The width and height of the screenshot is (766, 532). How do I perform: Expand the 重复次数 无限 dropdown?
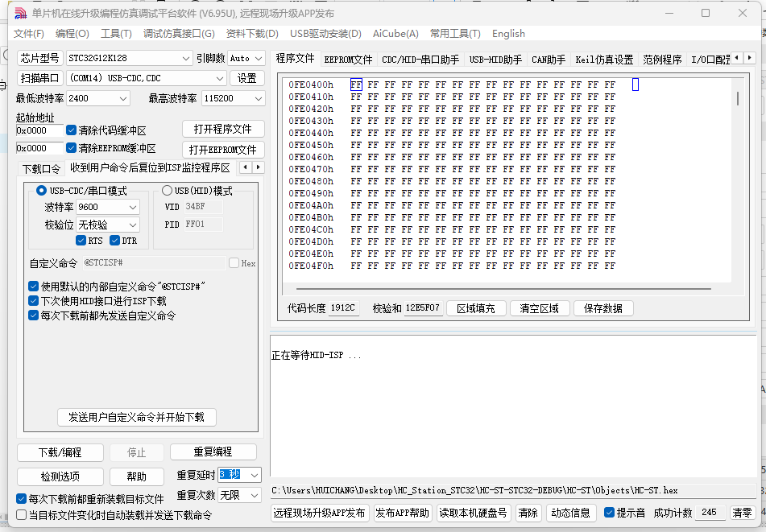[255, 496]
